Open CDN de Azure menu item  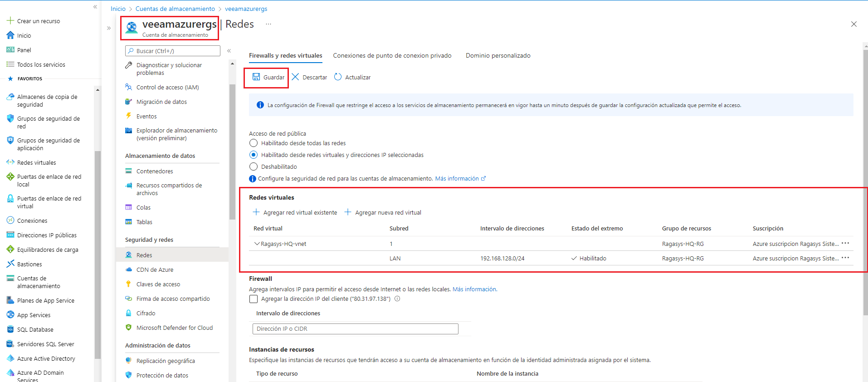click(x=155, y=269)
